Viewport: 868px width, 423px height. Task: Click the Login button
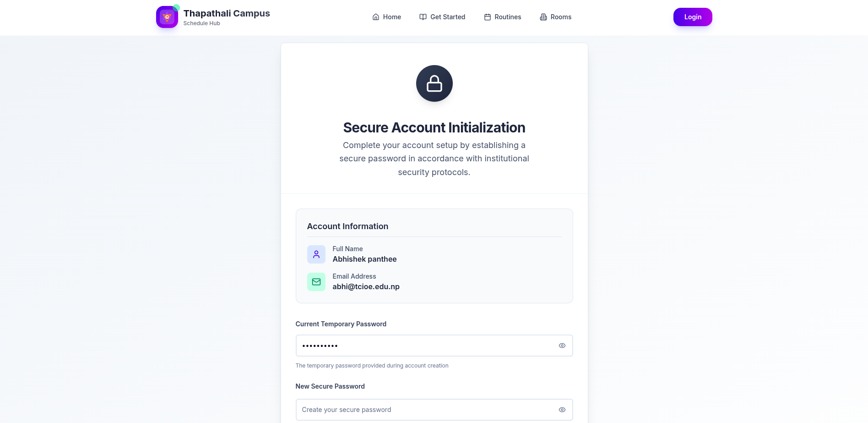click(x=693, y=17)
